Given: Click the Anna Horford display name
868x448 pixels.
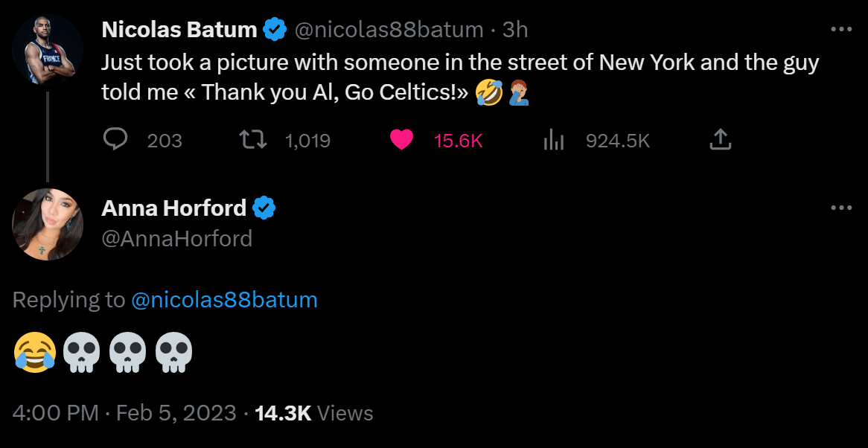Looking at the screenshot, I should pos(173,208).
